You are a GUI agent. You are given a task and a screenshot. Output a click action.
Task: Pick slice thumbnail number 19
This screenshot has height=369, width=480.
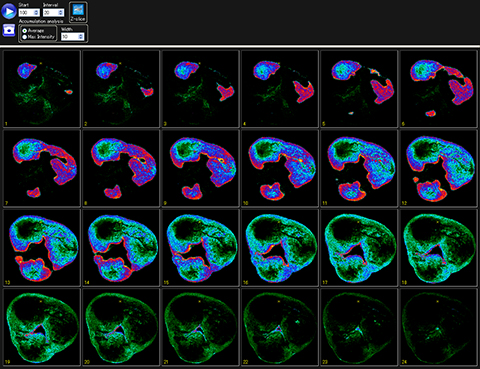click(x=42, y=327)
